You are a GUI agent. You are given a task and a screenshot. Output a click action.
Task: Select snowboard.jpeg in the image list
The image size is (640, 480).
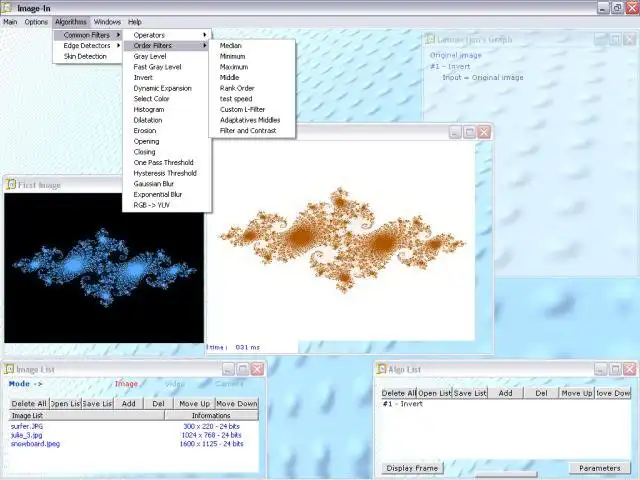click(x=36, y=444)
